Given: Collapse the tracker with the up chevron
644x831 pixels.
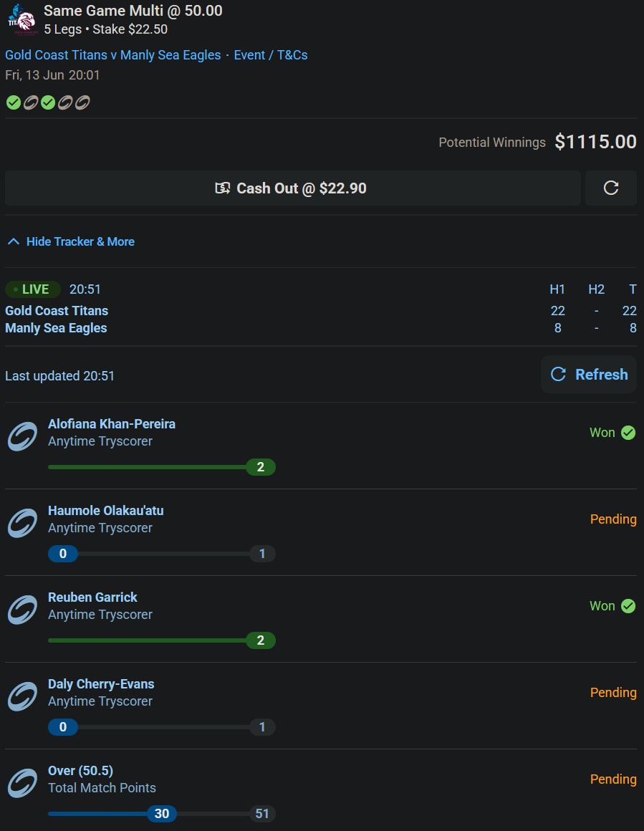Looking at the screenshot, I should tap(14, 241).
